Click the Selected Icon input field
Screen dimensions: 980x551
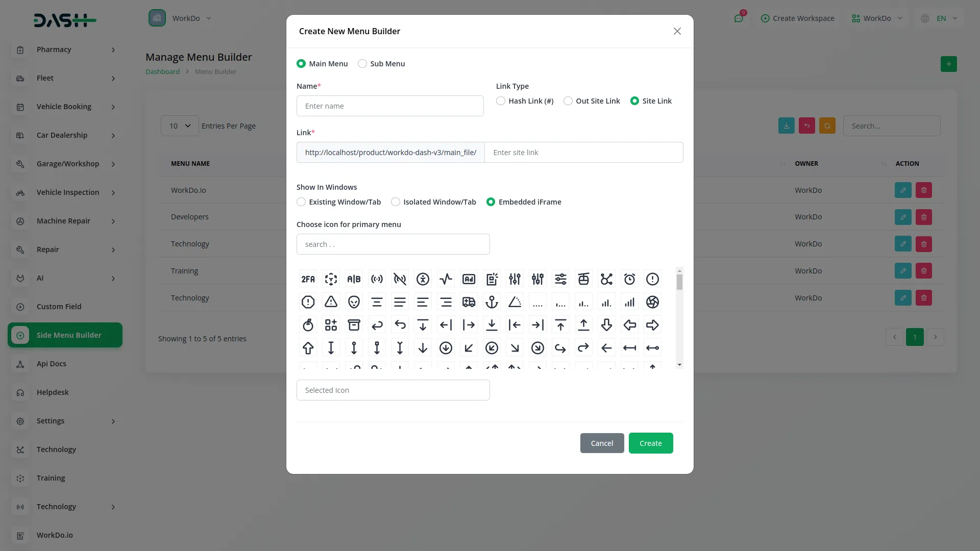pyautogui.click(x=393, y=390)
